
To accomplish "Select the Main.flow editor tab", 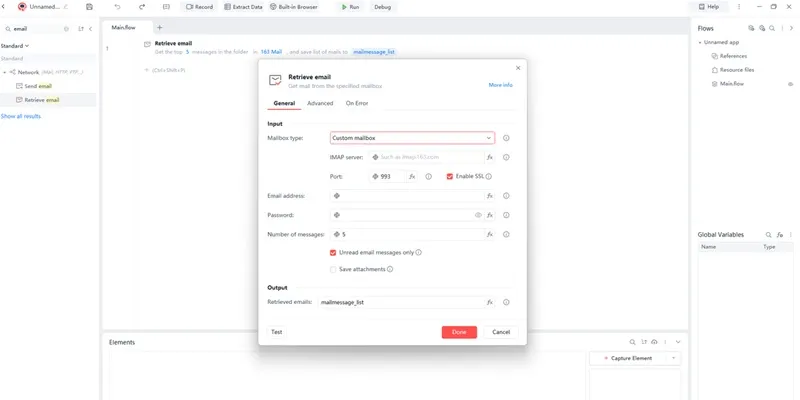I will 124,28.
